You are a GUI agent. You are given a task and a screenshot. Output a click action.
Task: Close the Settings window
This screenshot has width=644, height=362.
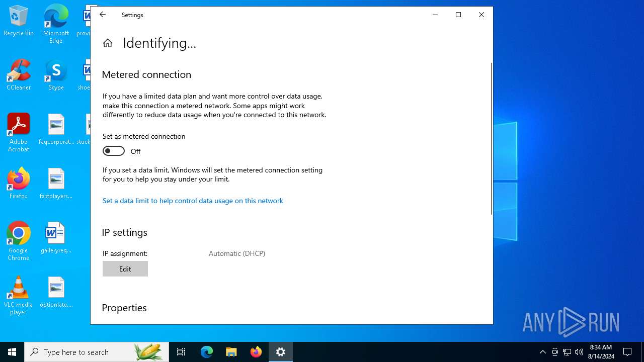coord(481,15)
